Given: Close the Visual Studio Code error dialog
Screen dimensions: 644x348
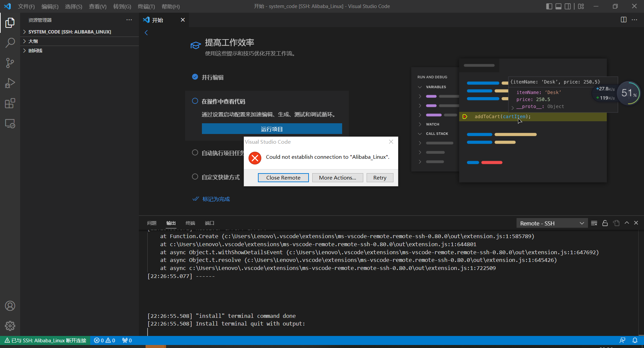Looking at the screenshot, I should tap(391, 142).
